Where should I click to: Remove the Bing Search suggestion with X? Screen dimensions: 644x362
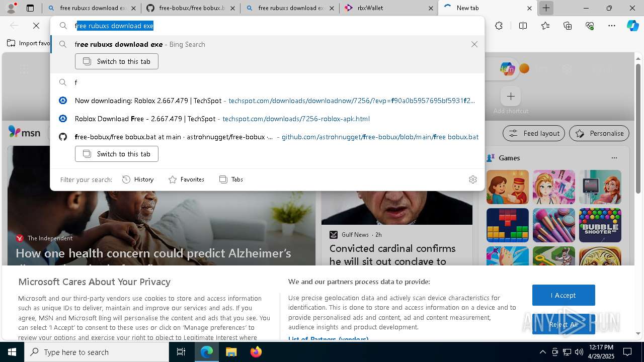coord(474,44)
